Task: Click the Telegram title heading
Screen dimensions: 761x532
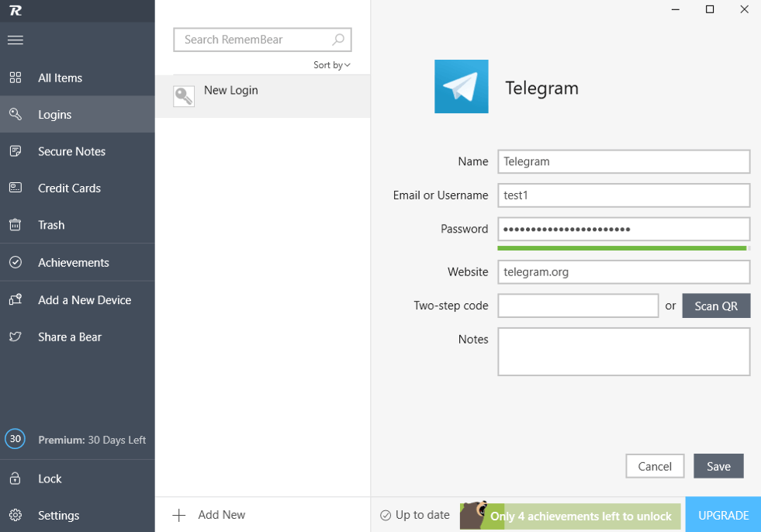Action: 541,88
